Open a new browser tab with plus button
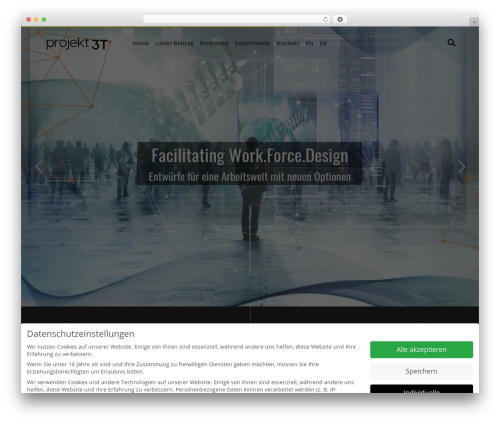Viewport: 500px width, 423px height. (474, 22)
